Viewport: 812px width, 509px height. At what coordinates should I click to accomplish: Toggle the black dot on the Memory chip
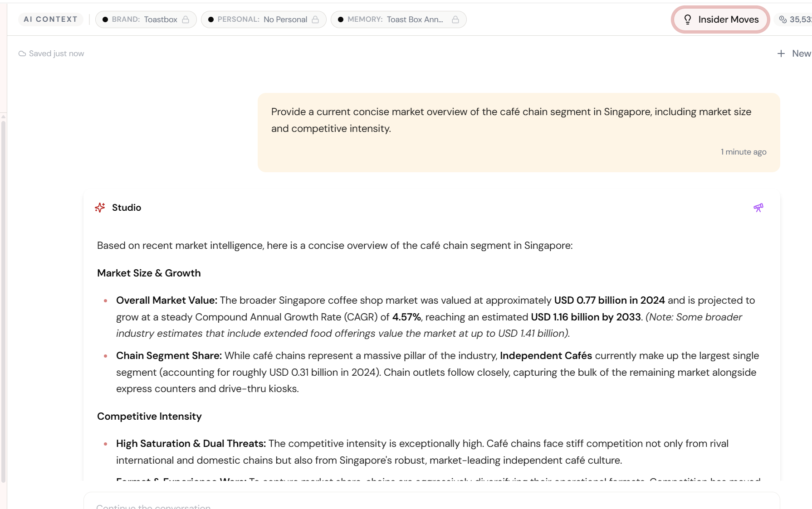[x=341, y=19]
